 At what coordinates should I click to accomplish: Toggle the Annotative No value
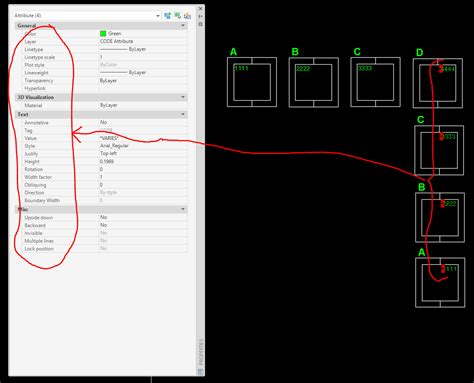tap(143, 122)
